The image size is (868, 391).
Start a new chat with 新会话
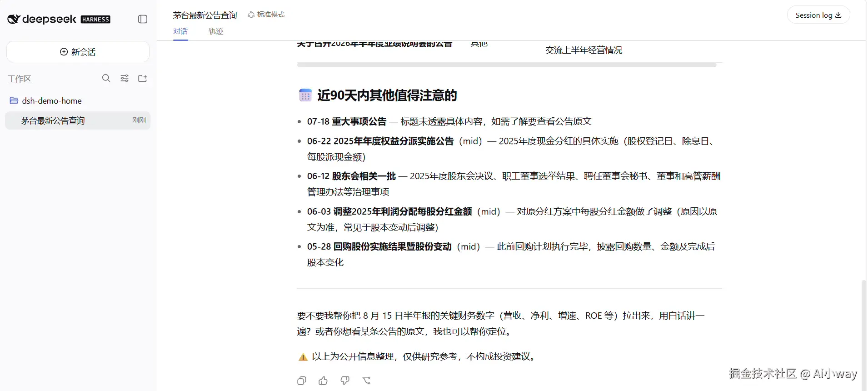click(x=78, y=52)
